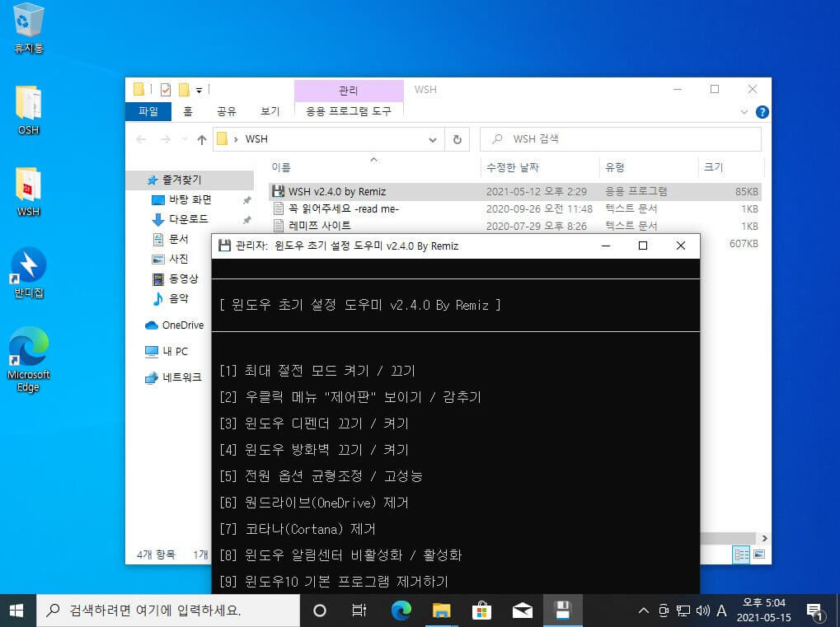The height and width of the screenshot is (627, 840).
Task: Switch to details view layout
Action: coord(741,554)
